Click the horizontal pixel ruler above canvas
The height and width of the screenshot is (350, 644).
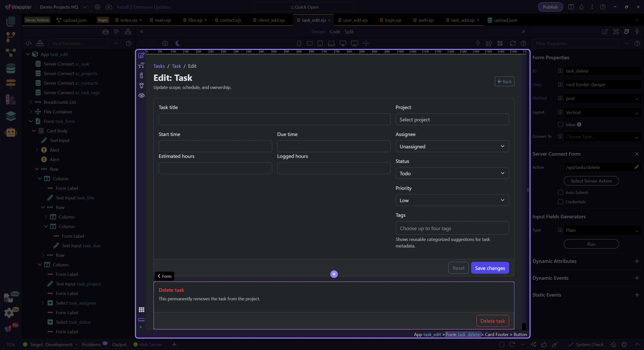click(335, 52)
